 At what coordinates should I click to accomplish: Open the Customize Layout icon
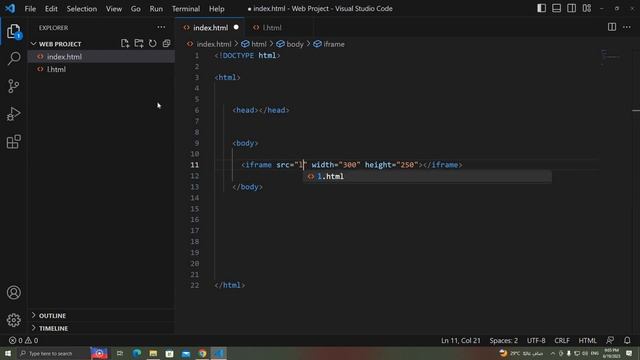click(587, 8)
